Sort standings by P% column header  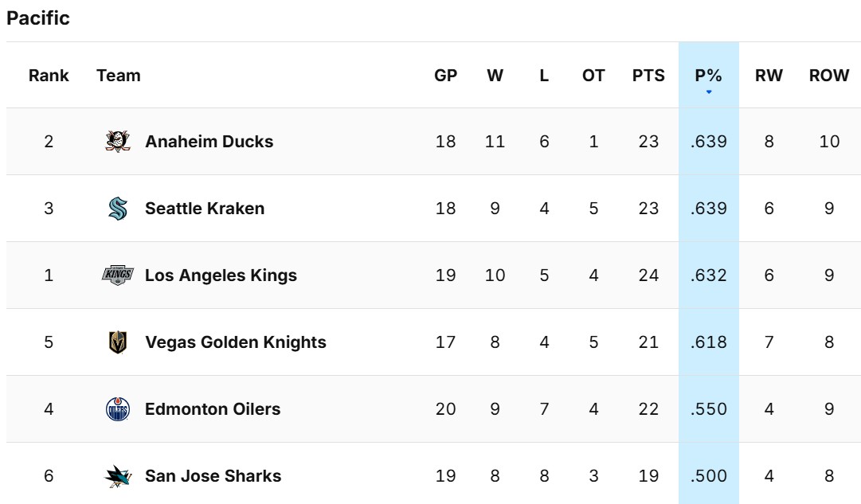708,76
